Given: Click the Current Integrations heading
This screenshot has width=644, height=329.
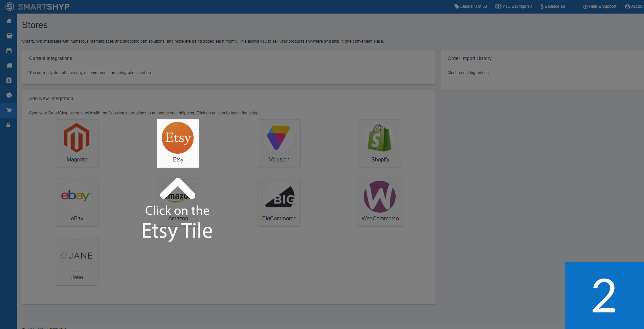Looking at the screenshot, I should (50, 58).
